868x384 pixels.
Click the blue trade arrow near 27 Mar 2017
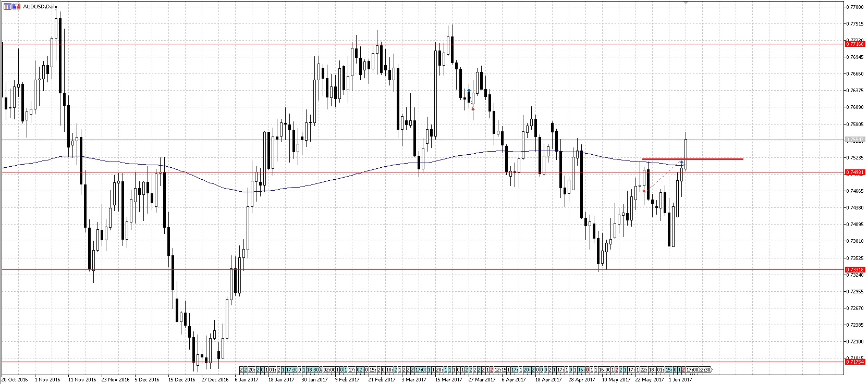(x=469, y=90)
